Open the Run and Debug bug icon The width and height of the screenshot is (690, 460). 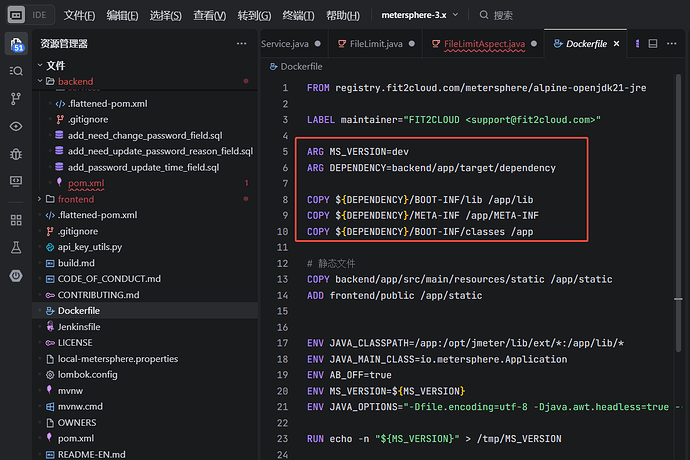click(x=16, y=153)
